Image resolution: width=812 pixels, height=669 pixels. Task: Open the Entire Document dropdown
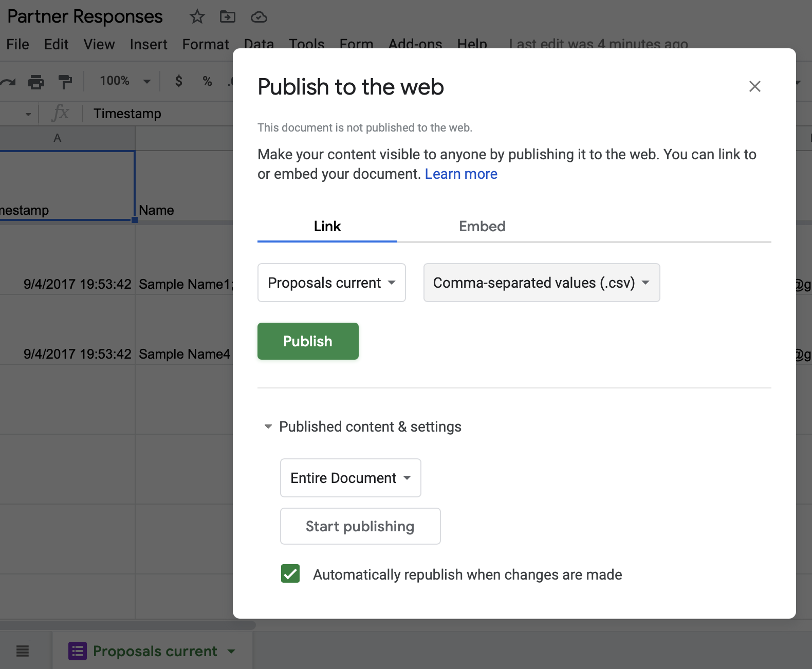tap(350, 478)
